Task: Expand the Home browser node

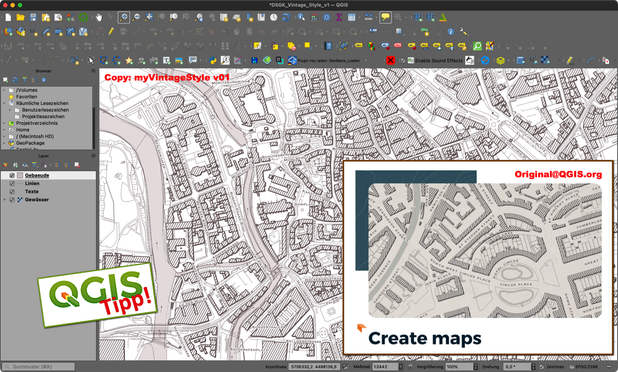Action: click(x=4, y=130)
